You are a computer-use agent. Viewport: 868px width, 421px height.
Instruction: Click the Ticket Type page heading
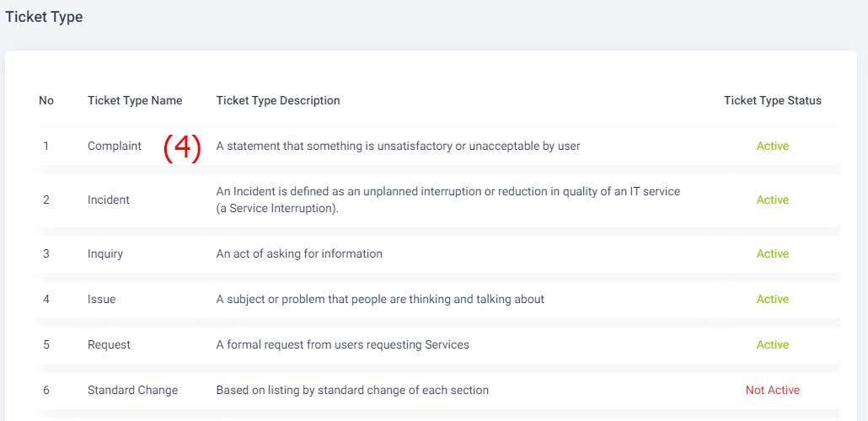click(x=45, y=17)
